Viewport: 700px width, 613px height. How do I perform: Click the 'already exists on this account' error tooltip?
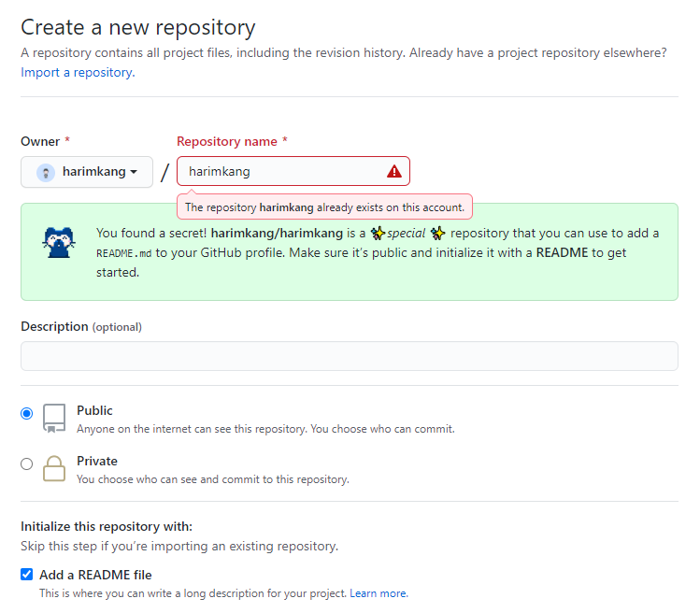coord(324,207)
